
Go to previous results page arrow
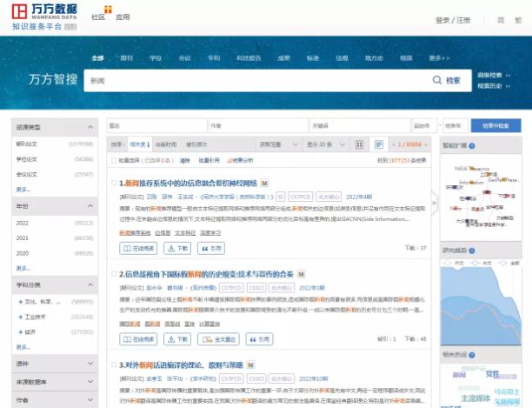tap(393, 144)
